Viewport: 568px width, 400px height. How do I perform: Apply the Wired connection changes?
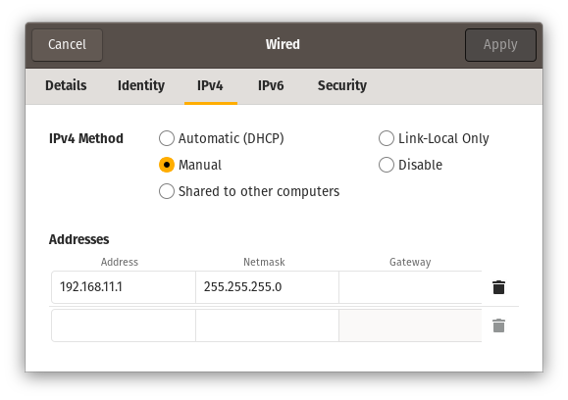[x=500, y=45]
